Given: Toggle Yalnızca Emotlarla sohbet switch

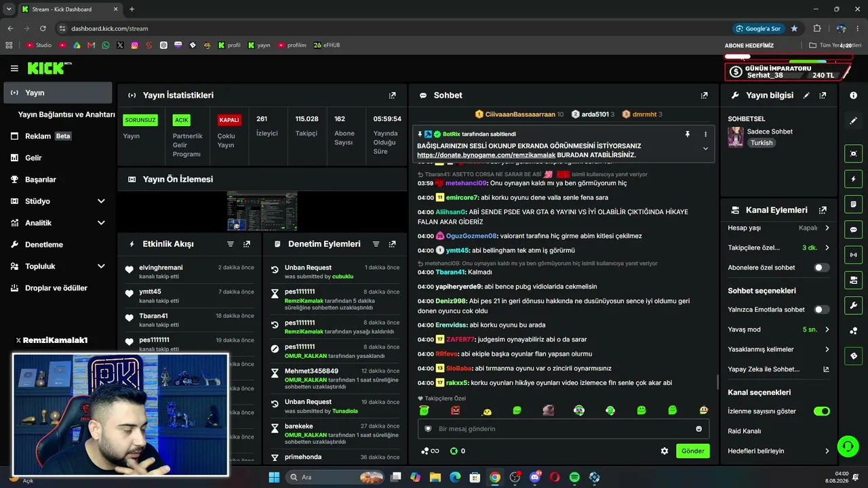Looking at the screenshot, I should point(822,310).
